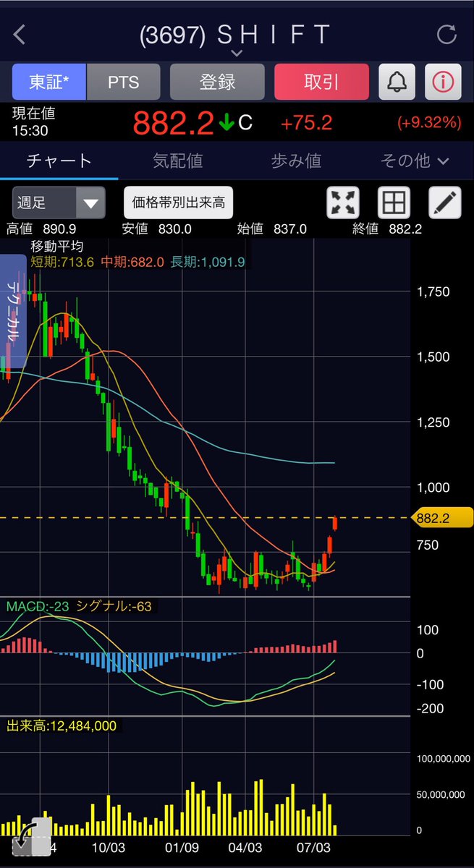This screenshot has width=474, height=868.
Task: Tap the red 取引 trade button
Action: pyautogui.click(x=321, y=82)
